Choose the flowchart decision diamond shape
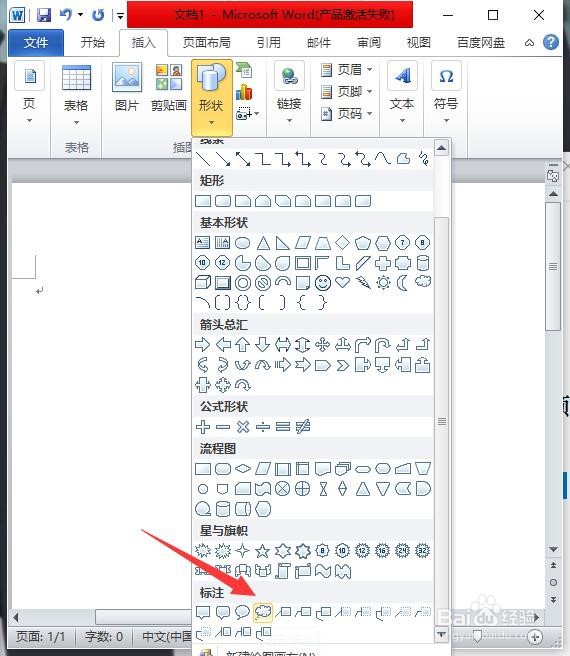The image size is (570, 656). click(243, 469)
